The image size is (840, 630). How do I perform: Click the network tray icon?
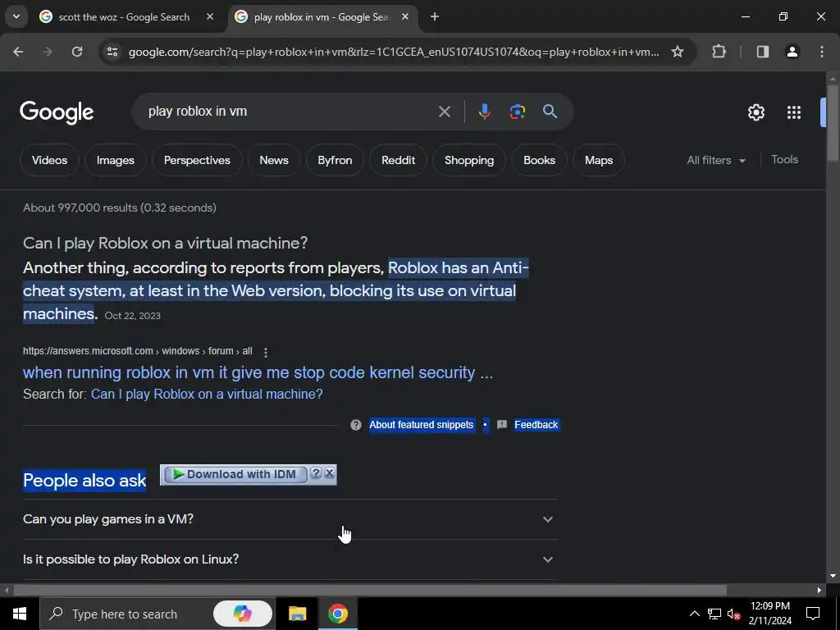tap(714, 614)
